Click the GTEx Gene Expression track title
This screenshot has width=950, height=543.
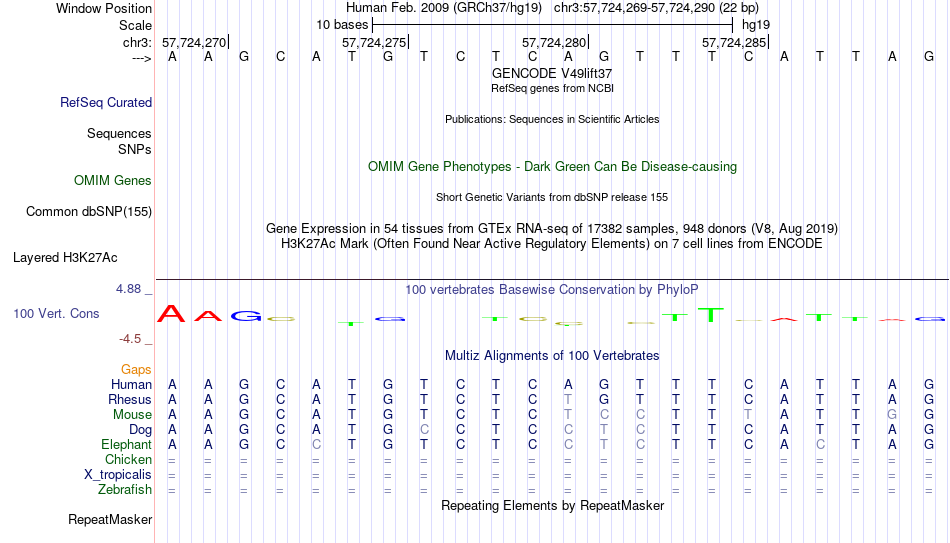pyautogui.click(x=552, y=229)
